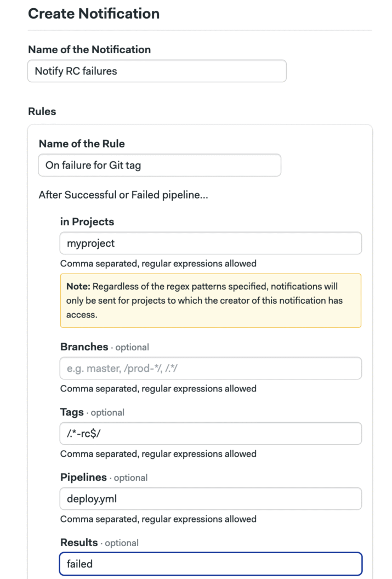This screenshot has width=392, height=579.
Task: Click the "Name of the Rule" label
Action: (x=82, y=144)
